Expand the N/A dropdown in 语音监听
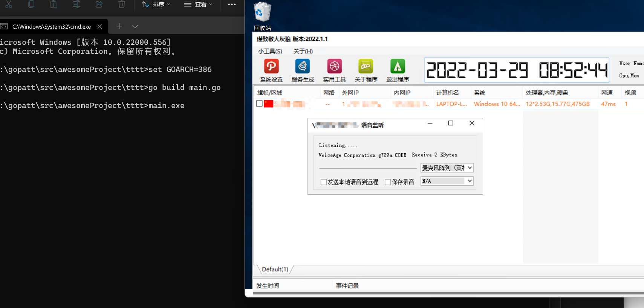Image resolution: width=644 pixels, height=308 pixels. 470,181
